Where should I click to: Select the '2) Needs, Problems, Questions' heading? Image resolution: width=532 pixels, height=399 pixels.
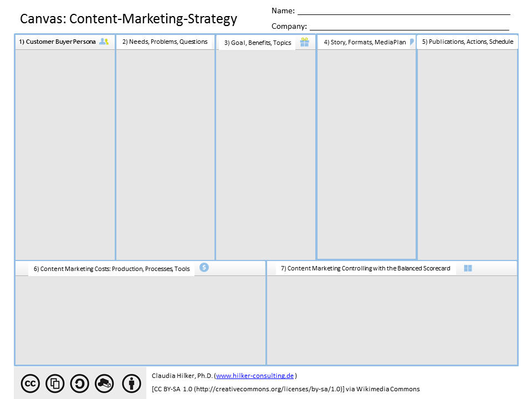point(165,42)
